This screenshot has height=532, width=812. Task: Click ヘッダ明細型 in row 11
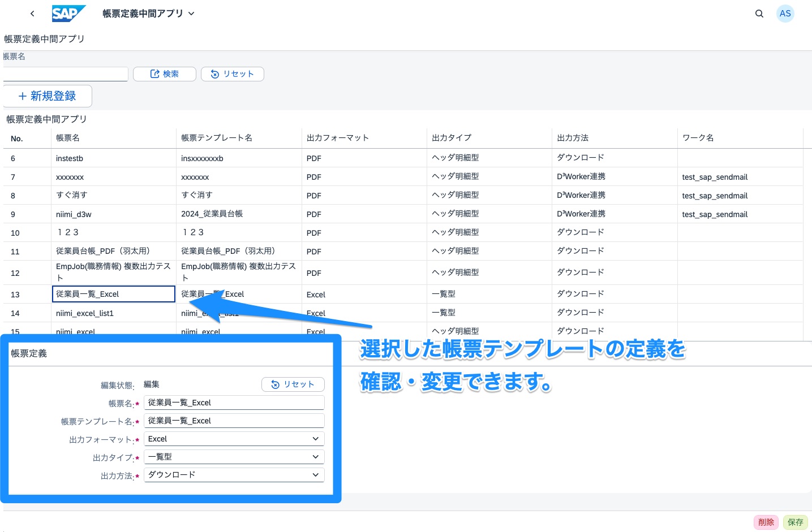click(456, 251)
